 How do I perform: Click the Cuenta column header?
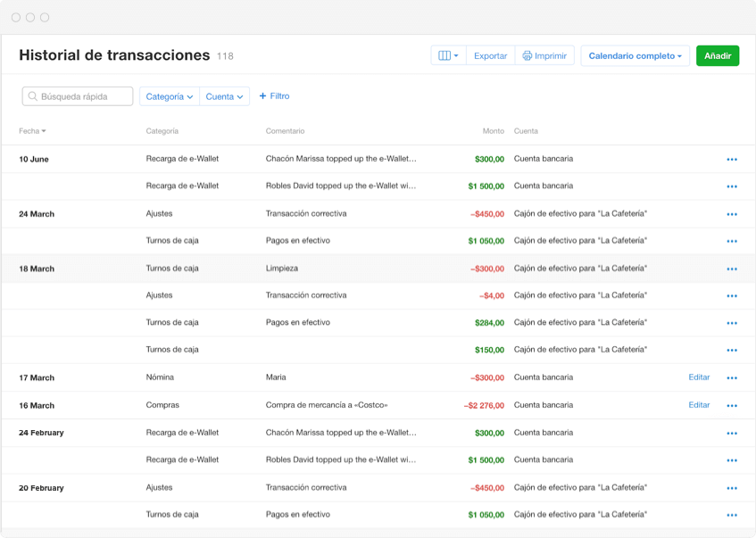(x=526, y=131)
